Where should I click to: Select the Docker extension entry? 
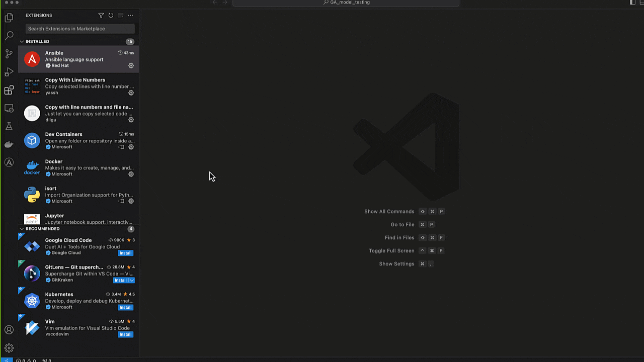tap(78, 167)
